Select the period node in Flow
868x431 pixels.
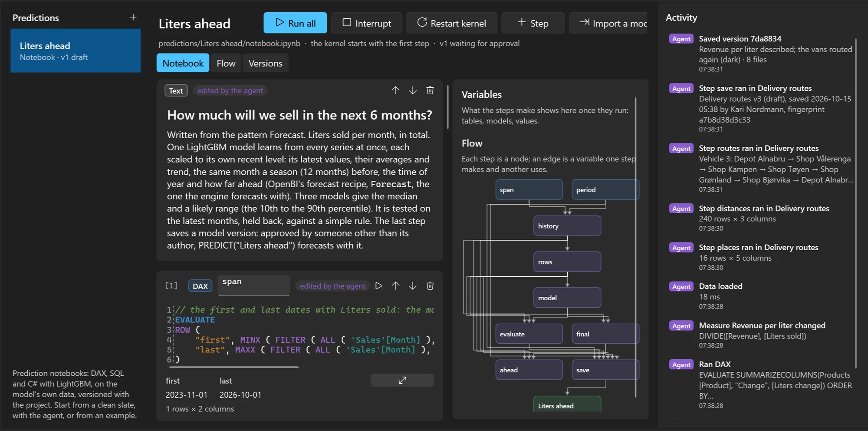pos(605,190)
